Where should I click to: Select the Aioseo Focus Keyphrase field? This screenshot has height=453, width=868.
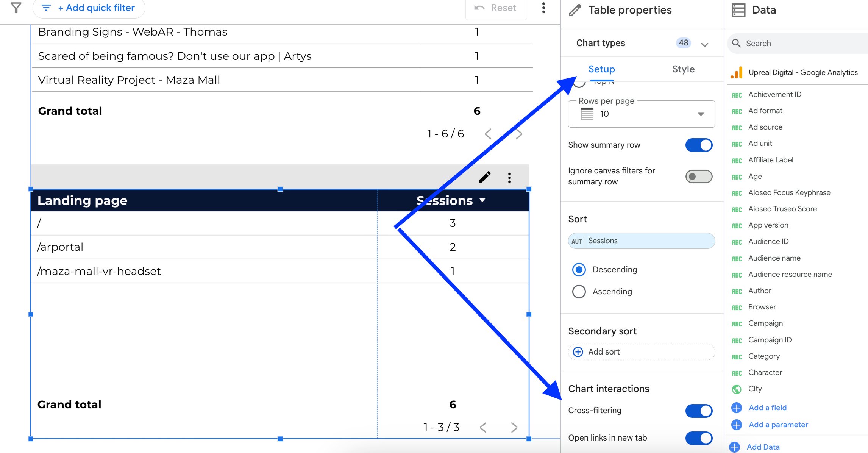pos(789,192)
